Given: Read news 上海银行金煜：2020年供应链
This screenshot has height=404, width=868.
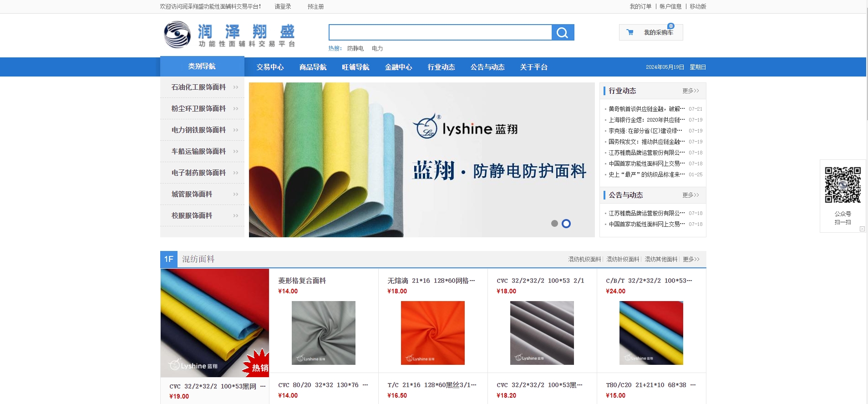Looking at the screenshot, I should coord(647,120).
